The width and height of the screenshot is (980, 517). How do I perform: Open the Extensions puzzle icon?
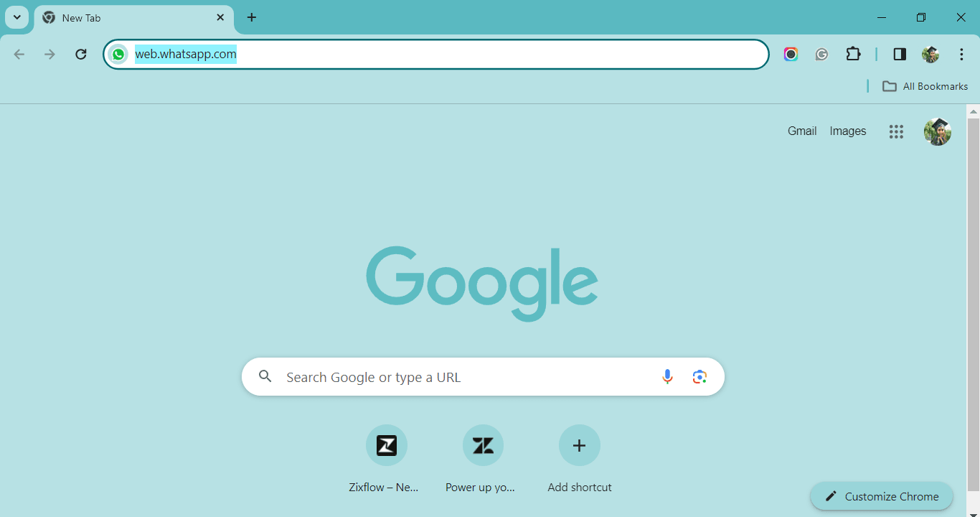click(x=853, y=54)
